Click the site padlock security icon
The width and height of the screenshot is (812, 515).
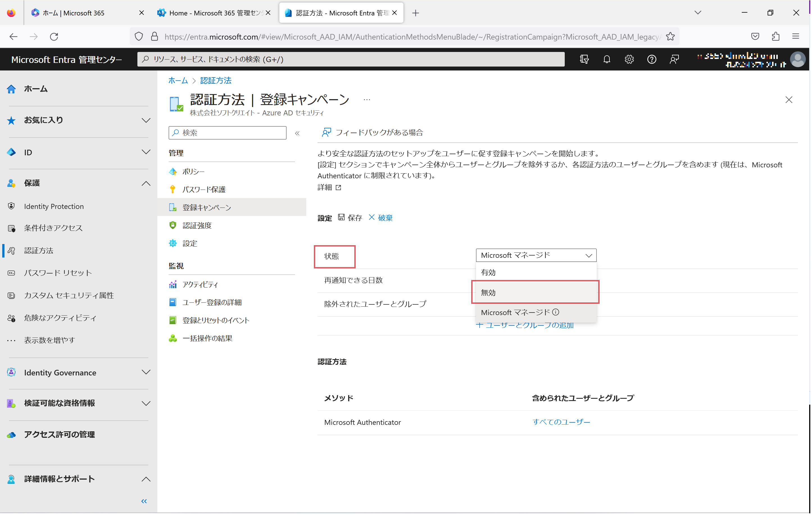click(155, 37)
